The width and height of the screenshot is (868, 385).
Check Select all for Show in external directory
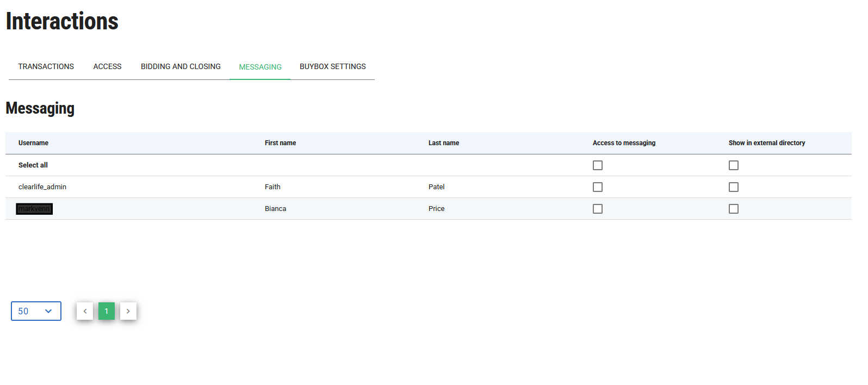coord(734,165)
